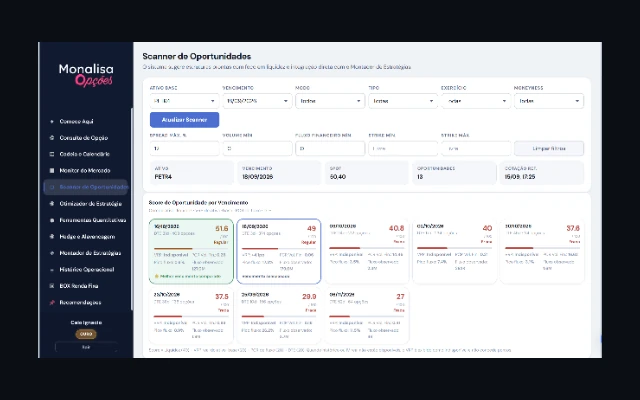Click the Limpar filtros button

click(549, 149)
